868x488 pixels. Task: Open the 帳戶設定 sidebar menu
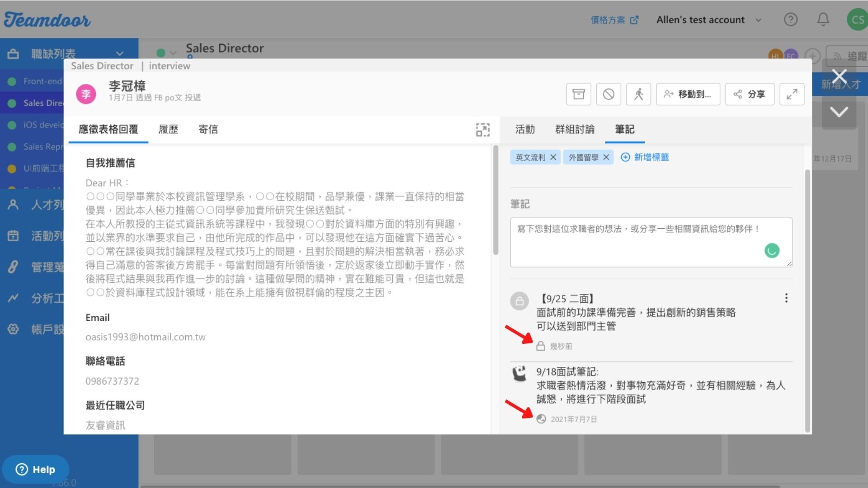(35, 329)
